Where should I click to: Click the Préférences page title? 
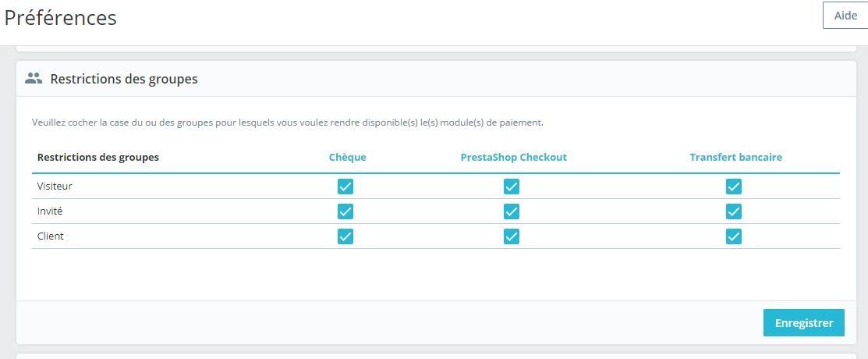click(60, 18)
